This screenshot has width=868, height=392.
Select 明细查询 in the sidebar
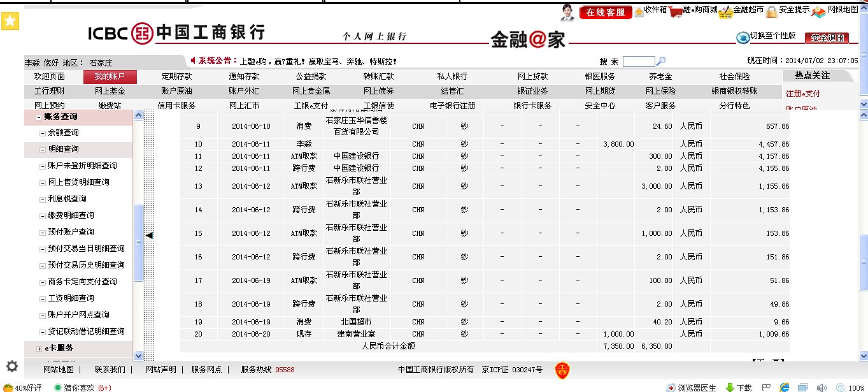pyautogui.click(x=64, y=149)
